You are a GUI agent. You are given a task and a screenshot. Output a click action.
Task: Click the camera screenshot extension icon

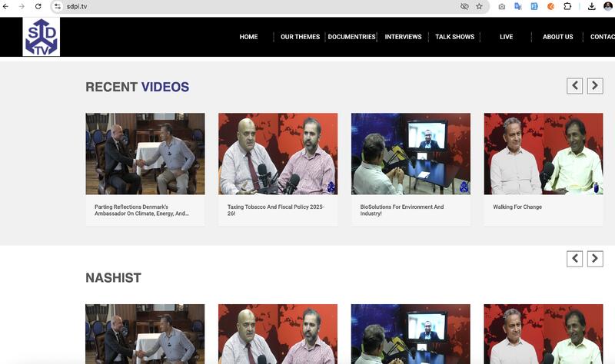tap(502, 6)
